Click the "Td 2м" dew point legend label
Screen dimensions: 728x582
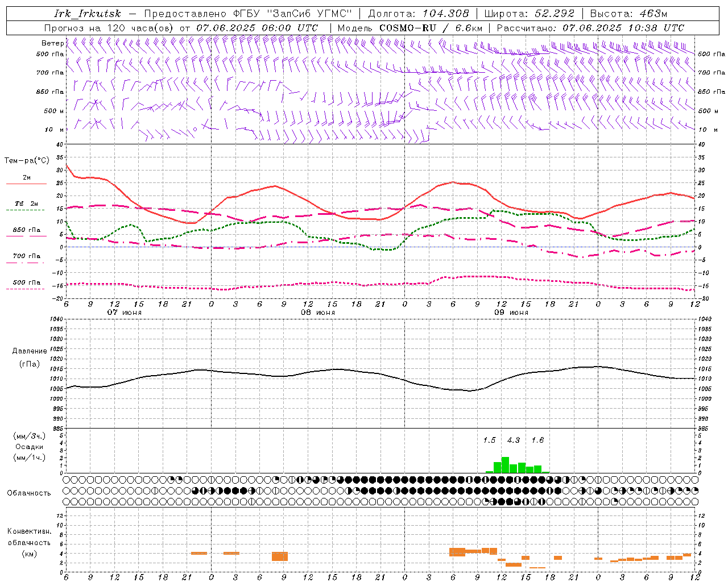click(x=26, y=203)
